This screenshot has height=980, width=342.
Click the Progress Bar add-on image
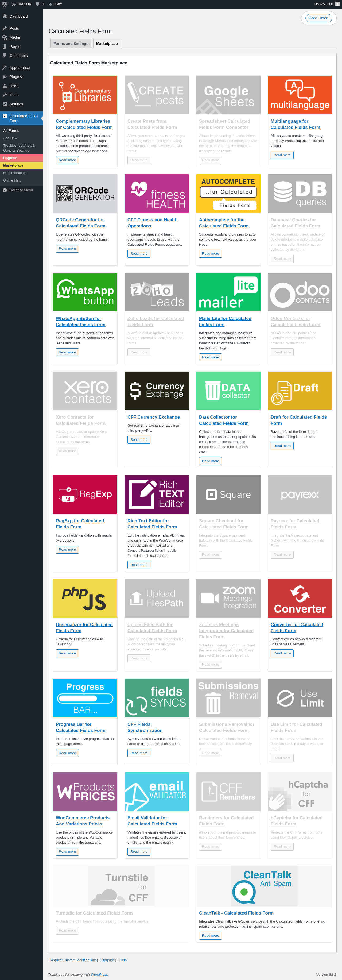85,698
